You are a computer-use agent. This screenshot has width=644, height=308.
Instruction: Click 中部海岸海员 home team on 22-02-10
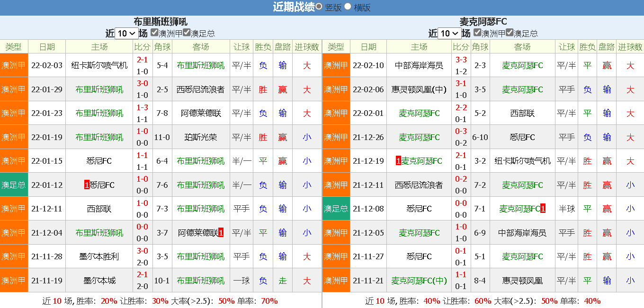click(x=419, y=65)
